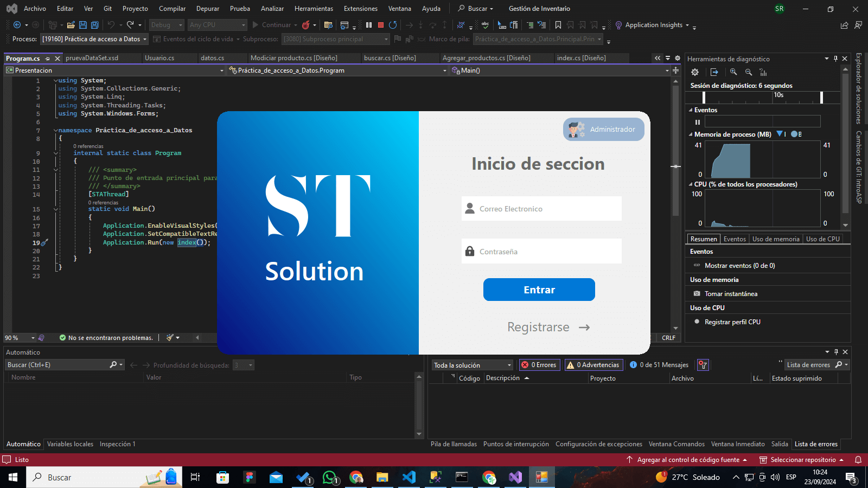Click the Share icon at toolbar right

point(844,25)
